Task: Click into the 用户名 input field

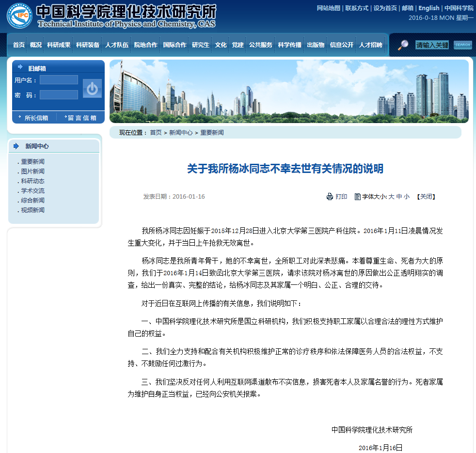Action: tap(59, 80)
